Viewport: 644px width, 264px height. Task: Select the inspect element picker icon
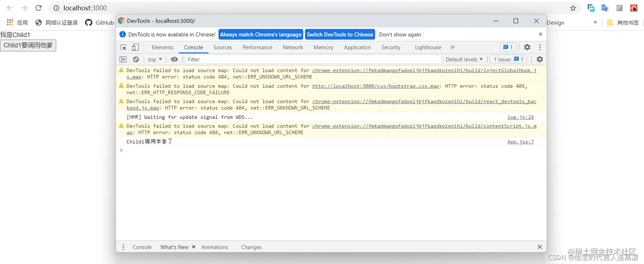(x=124, y=47)
